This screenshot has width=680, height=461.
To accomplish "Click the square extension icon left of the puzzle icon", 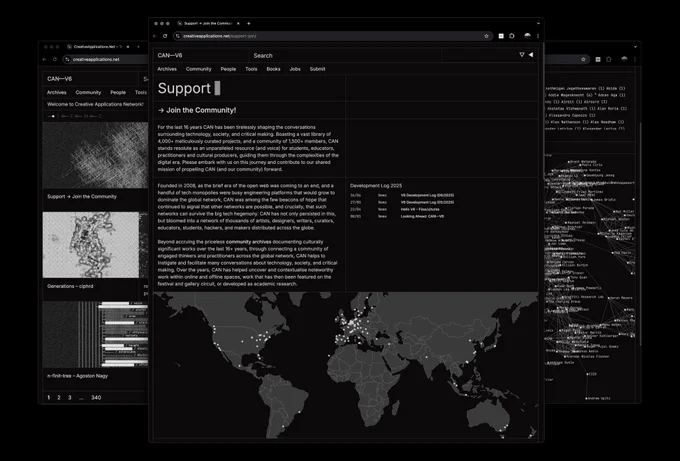I will pos(501,36).
